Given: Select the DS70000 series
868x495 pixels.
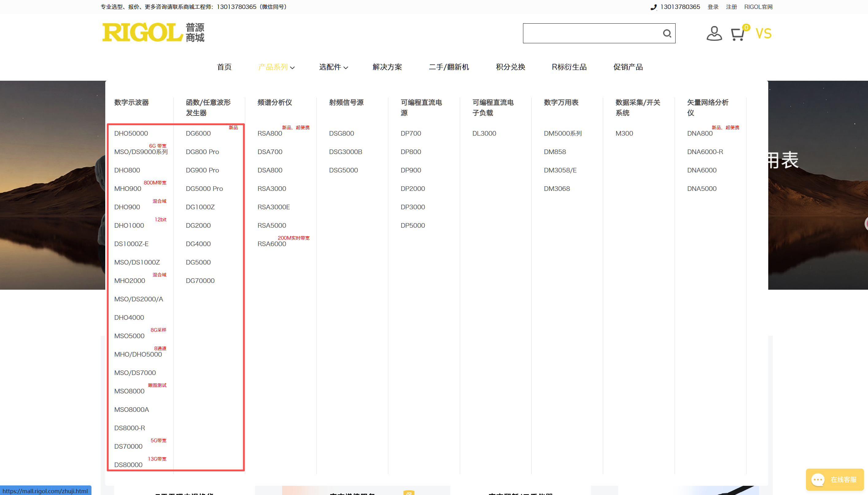Looking at the screenshot, I should click(x=128, y=447).
